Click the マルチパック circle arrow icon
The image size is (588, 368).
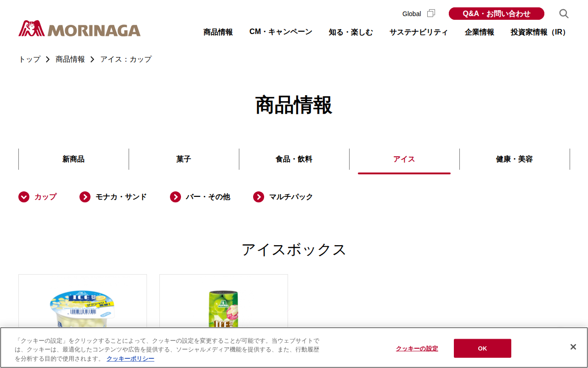pos(259,197)
